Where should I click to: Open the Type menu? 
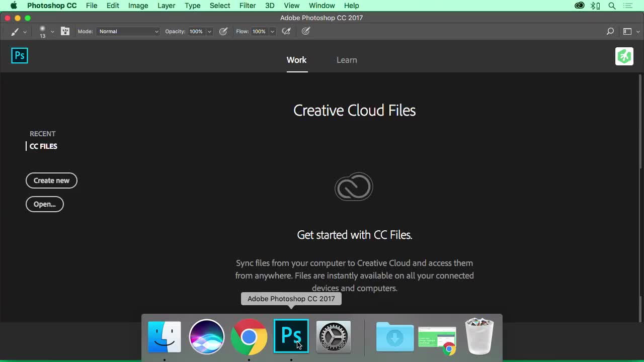[193, 6]
